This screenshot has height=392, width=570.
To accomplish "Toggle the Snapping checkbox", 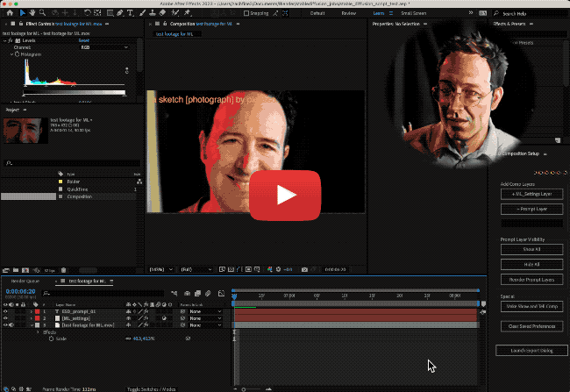I will tap(246, 13).
